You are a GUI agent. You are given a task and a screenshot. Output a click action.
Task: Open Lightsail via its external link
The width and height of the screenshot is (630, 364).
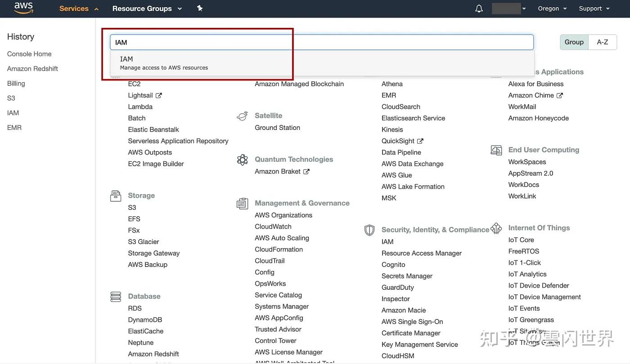tap(140, 95)
